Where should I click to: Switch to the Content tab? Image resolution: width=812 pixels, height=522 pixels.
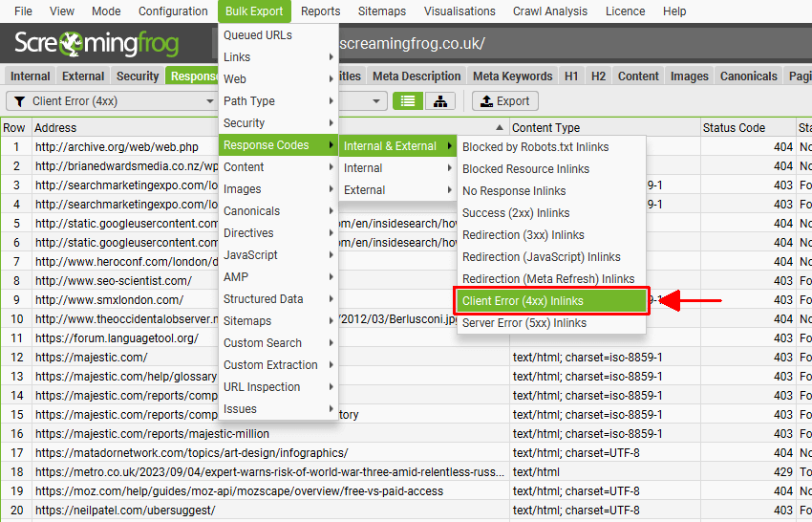[x=638, y=76]
